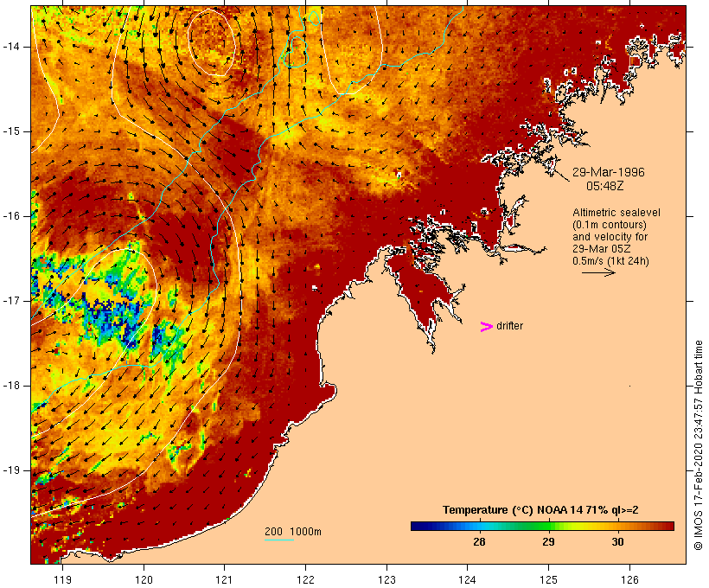Click the longitude axis label "124"

point(467,580)
